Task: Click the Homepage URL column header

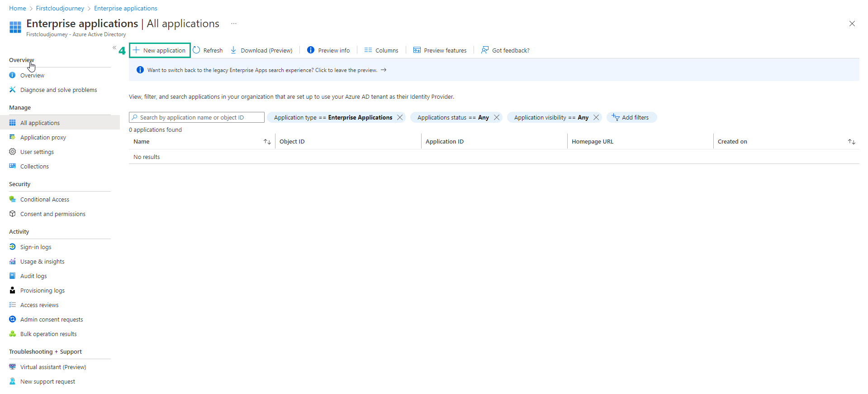Action: [593, 141]
